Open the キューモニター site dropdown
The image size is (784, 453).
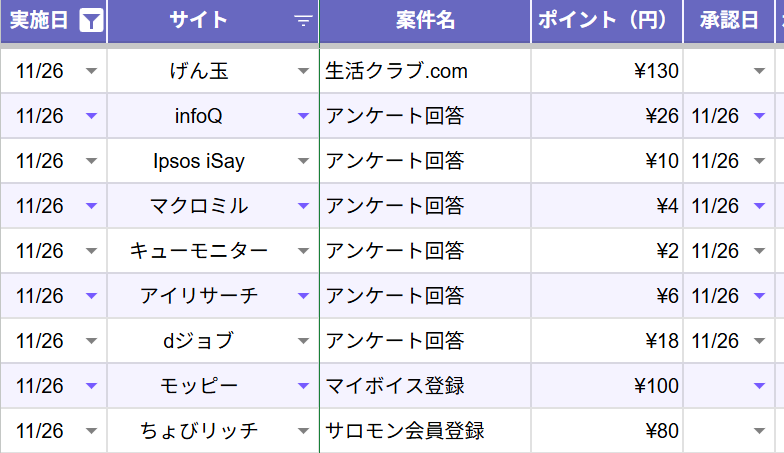click(x=304, y=251)
